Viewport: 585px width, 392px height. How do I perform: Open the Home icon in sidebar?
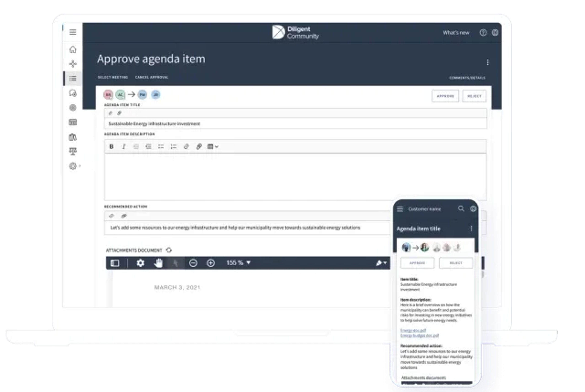click(x=73, y=49)
